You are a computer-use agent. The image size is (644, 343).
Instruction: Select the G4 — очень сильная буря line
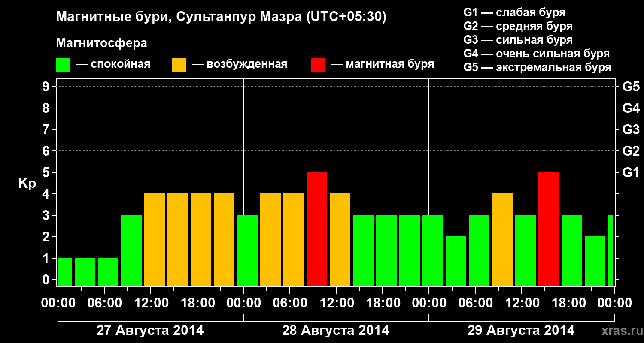pyautogui.click(x=537, y=54)
